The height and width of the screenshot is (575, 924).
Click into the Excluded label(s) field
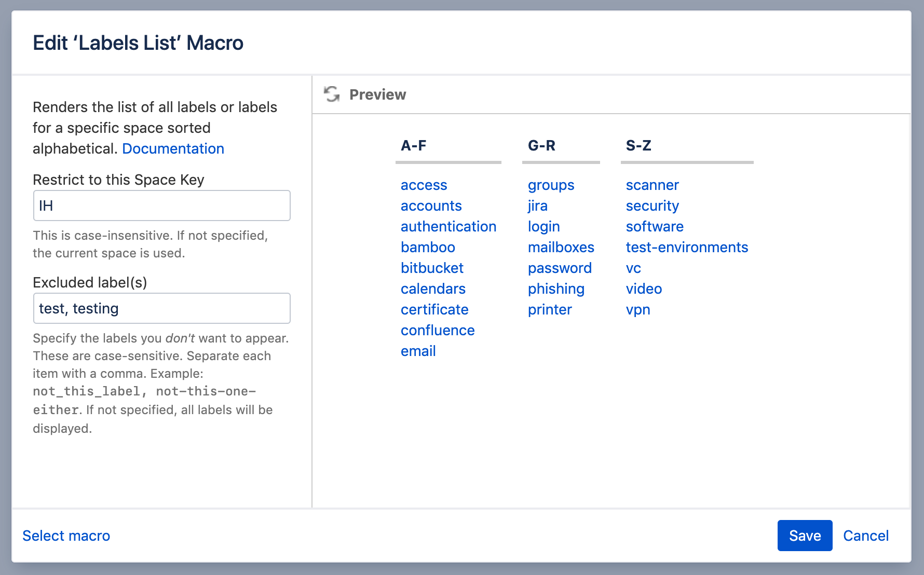161,309
